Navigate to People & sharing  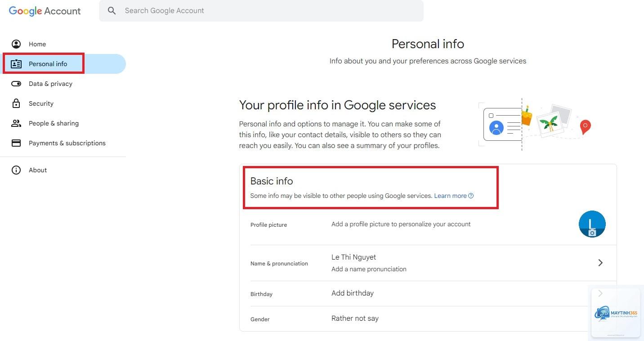pyautogui.click(x=63, y=123)
